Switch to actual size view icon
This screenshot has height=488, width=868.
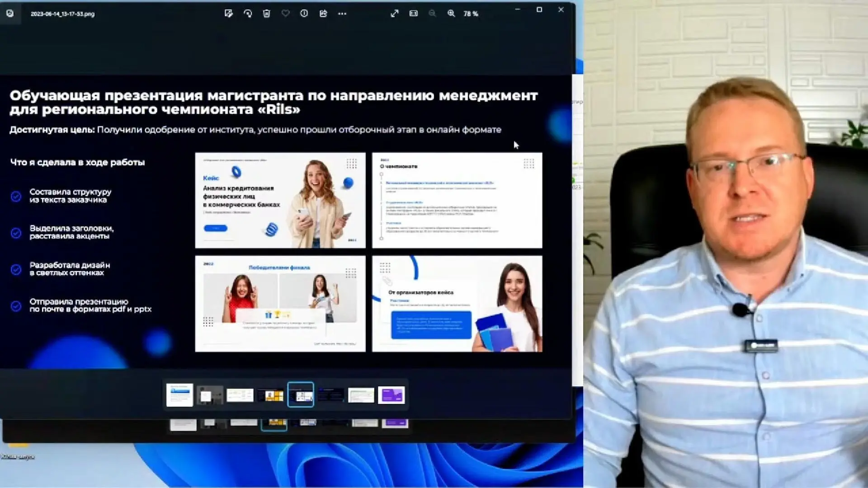[414, 14]
